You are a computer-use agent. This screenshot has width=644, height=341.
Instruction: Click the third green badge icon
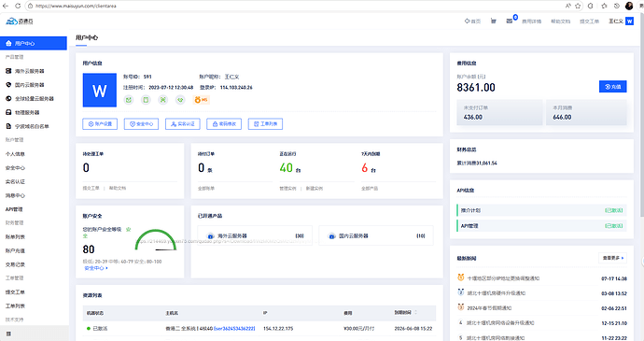point(163,100)
